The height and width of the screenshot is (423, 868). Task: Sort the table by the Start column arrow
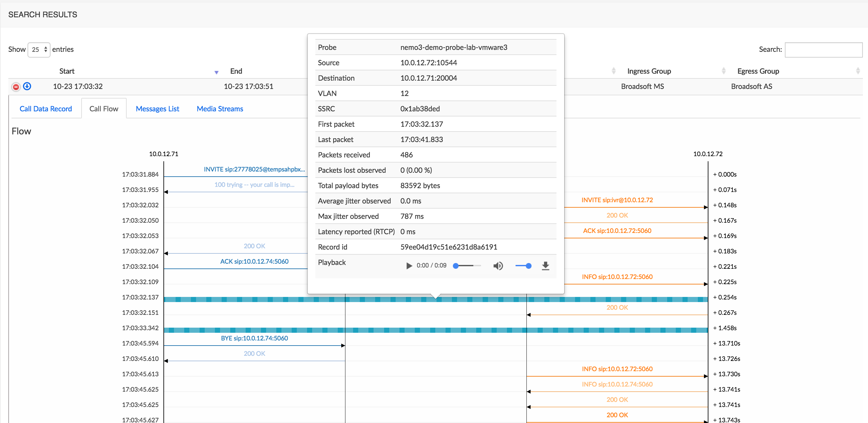216,72
